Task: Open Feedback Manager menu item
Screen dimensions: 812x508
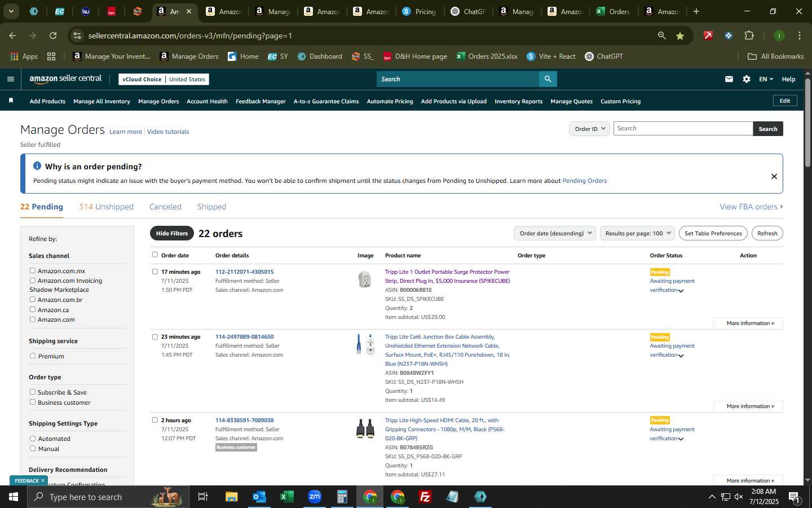Action: tap(261, 101)
